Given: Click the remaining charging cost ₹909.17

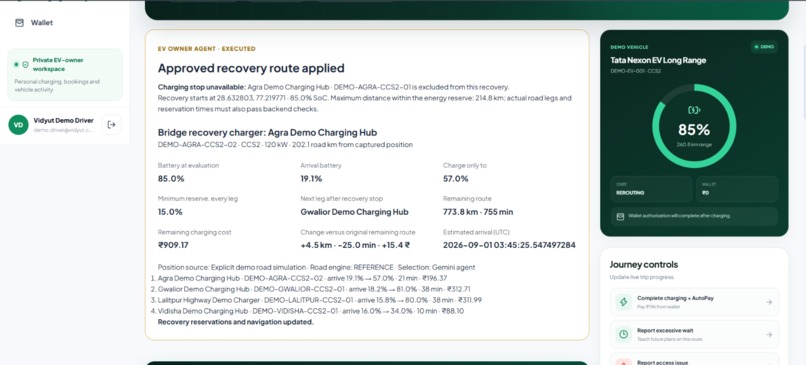Looking at the screenshot, I should coord(173,245).
